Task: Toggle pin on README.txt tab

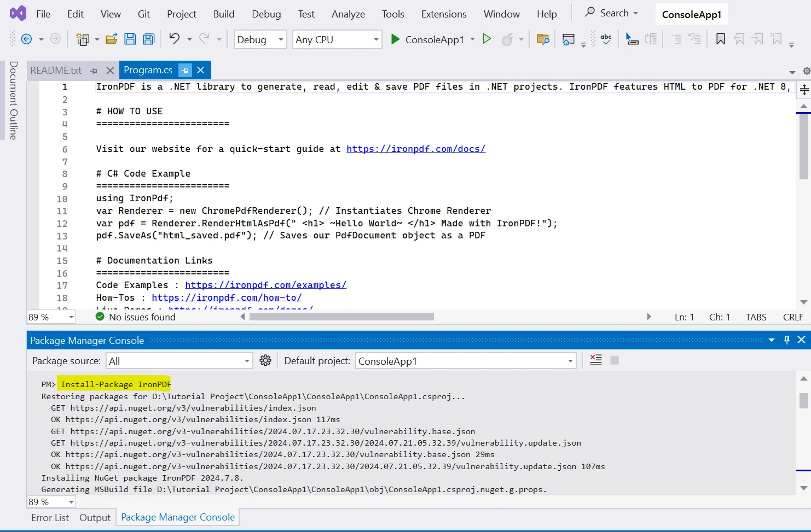Action: tap(94, 71)
